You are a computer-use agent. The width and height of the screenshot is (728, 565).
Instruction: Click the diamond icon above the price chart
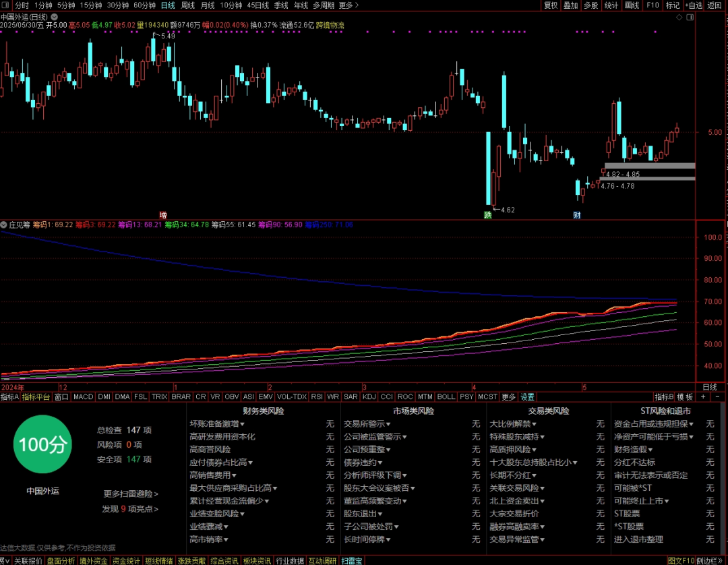click(x=679, y=17)
